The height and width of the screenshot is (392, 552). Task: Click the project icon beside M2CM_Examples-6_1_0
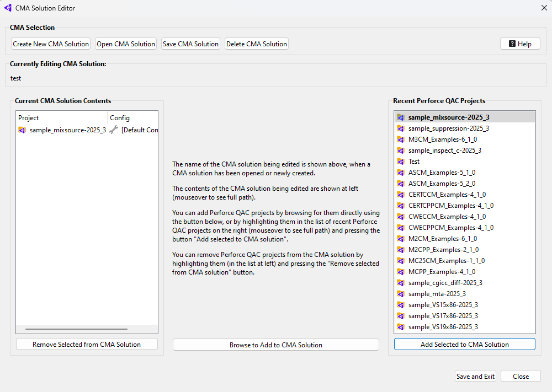point(401,239)
